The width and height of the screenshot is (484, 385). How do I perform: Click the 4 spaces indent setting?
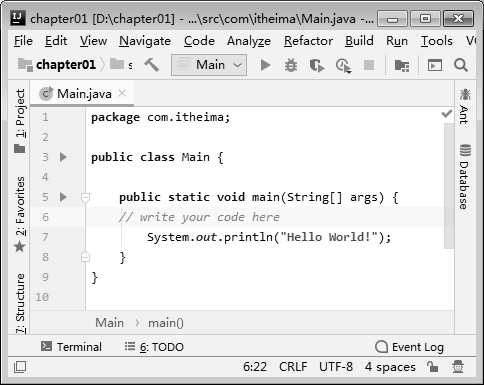[390, 367]
